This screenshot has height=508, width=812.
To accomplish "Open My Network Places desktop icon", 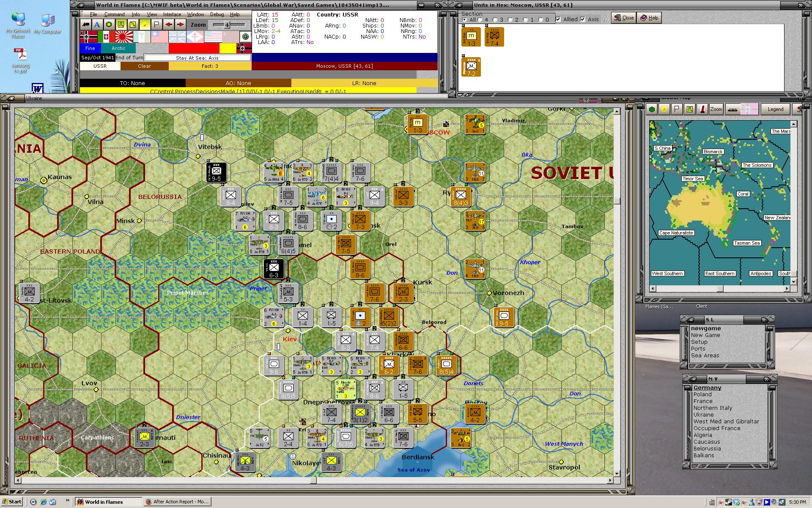I will 18,25.
